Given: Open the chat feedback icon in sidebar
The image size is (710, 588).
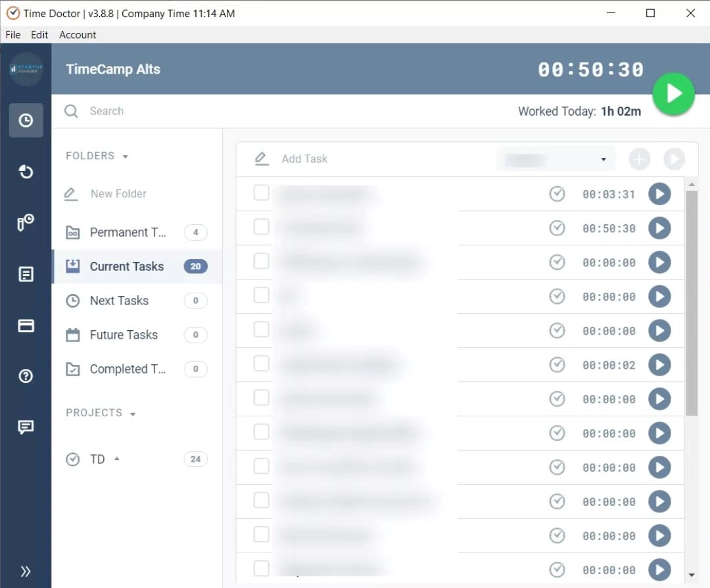Looking at the screenshot, I should (26, 427).
